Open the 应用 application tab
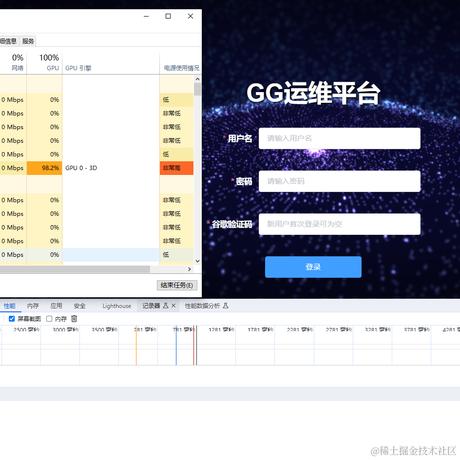460x460 pixels. tap(56, 306)
